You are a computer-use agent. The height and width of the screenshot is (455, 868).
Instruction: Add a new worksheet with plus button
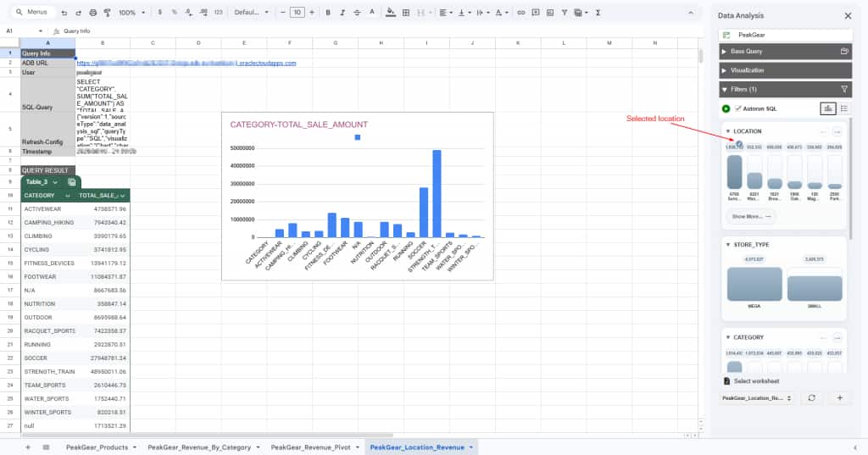[x=839, y=397]
